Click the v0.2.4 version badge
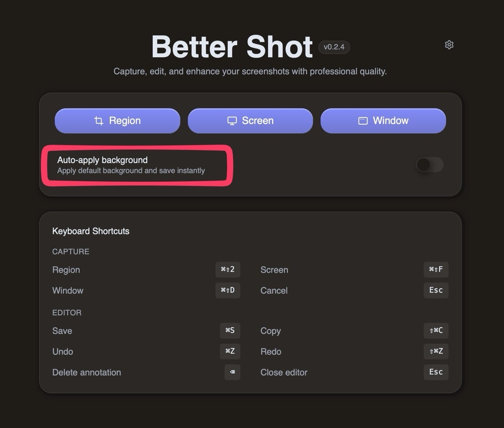Image resolution: width=504 pixels, height=428 pixels. [334, 47]
